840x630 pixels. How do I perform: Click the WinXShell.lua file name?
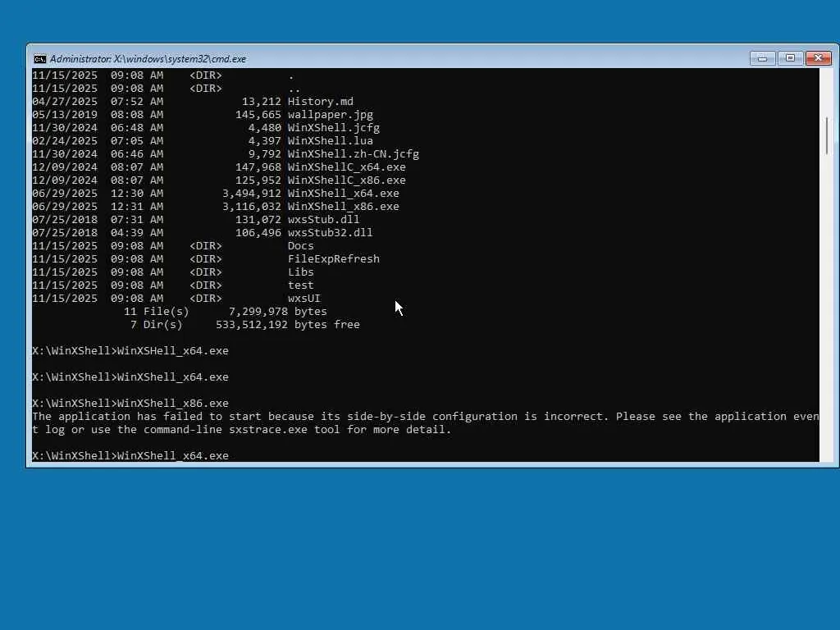(330, 141)
